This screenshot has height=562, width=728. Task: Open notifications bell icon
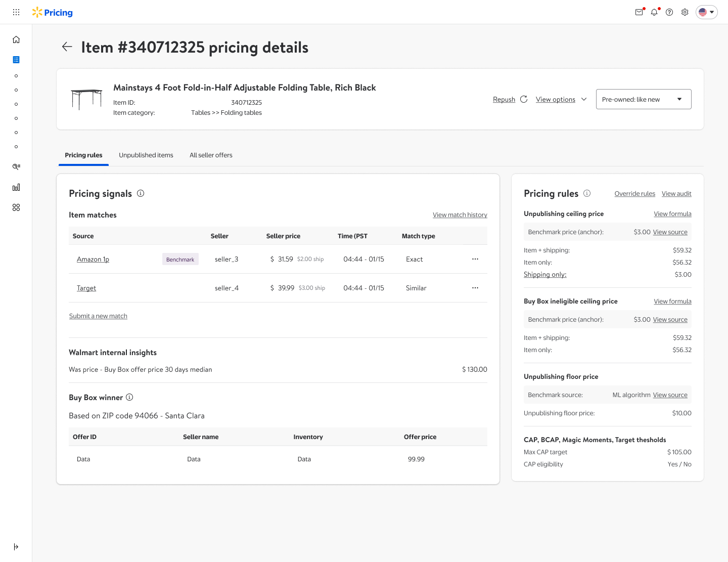[x=654, y=12]
